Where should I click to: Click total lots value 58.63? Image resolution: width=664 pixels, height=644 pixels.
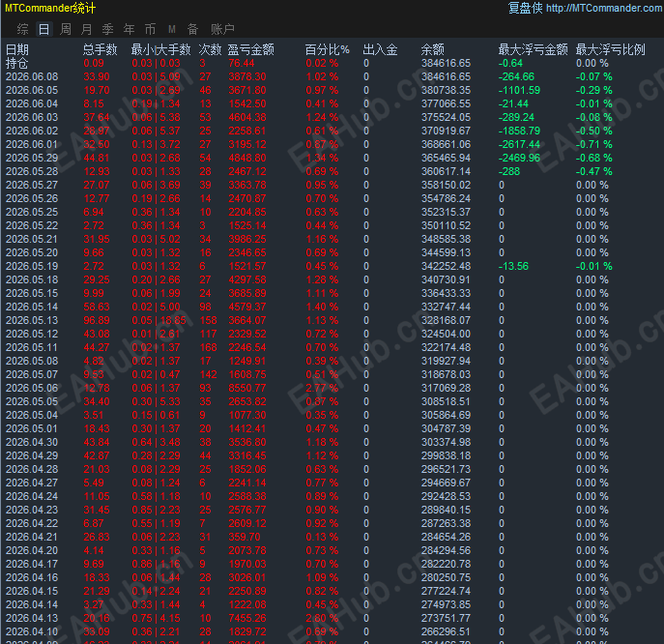[x=97, y=307]
